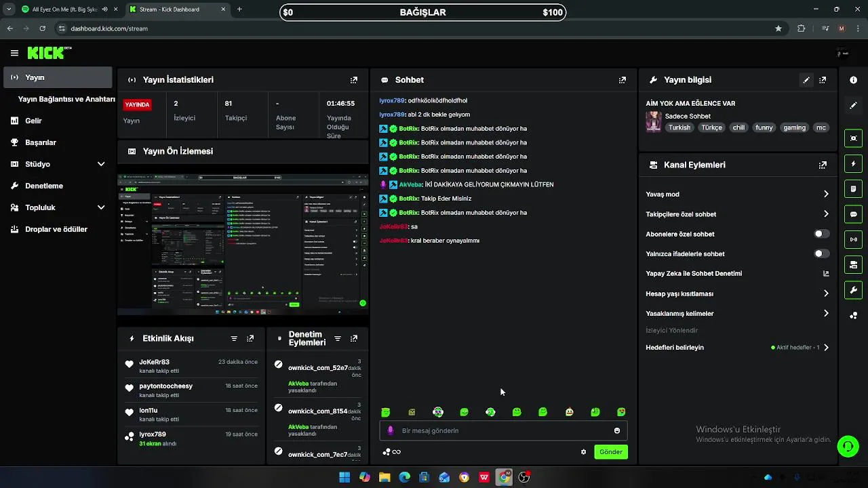Screen dimensions: 868x488
Task: Pop out the Denetim Eylemleri panel
Action: coord(353,338)
